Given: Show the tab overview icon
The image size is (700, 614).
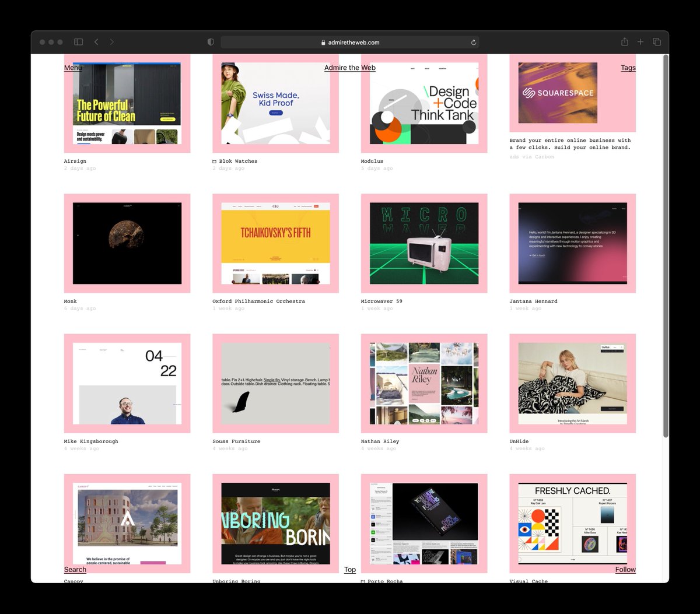Looking at the screenshot, I should click(657, 42).
